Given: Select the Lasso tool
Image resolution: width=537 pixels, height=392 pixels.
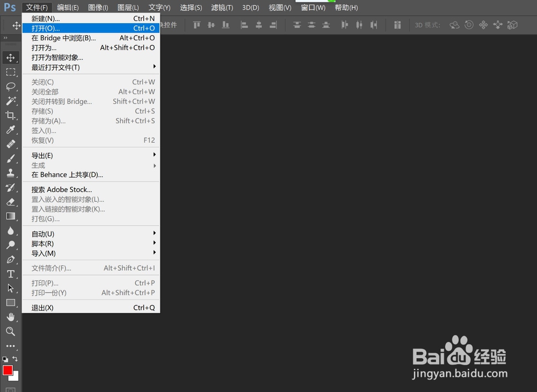Looking at the screenshot, I should pyautogui.click(x=11, y=86).
